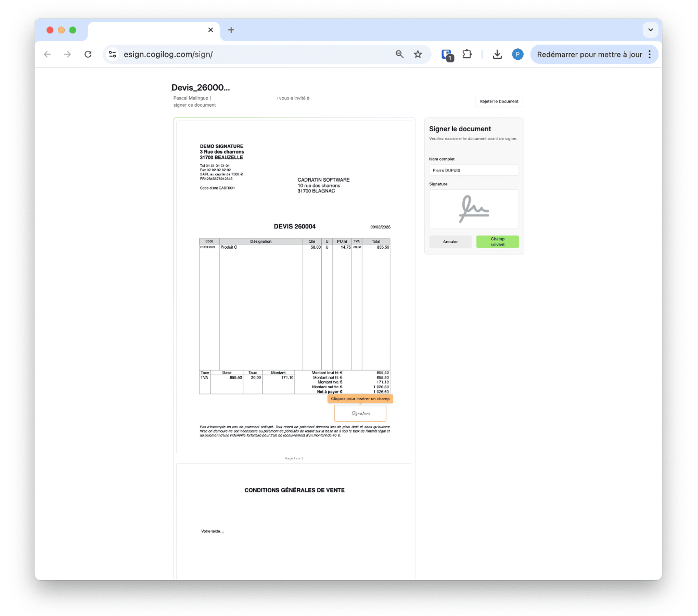The width and height of the screenshot is (698, 616).
Task: Click the back navigation arrow
Action: (x=47, y=54)
